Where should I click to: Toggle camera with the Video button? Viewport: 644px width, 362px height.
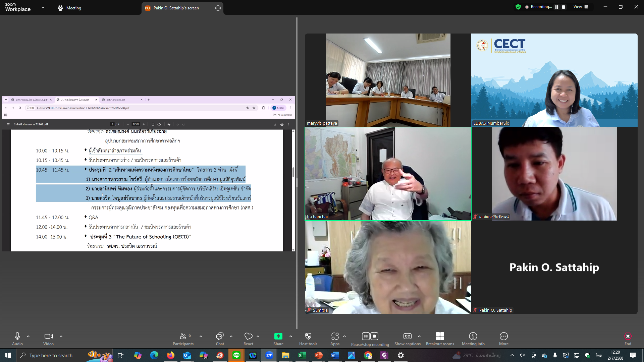coord(48,339)
